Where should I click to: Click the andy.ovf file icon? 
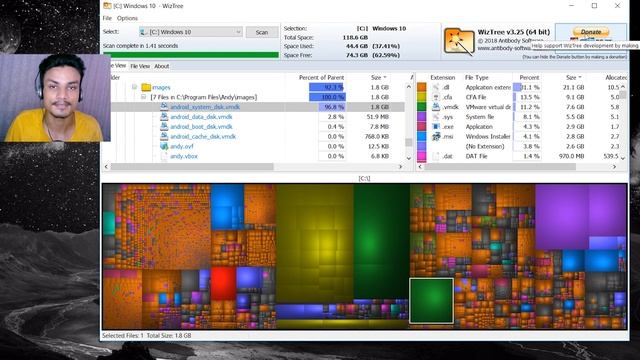click(x=164, y=146)
